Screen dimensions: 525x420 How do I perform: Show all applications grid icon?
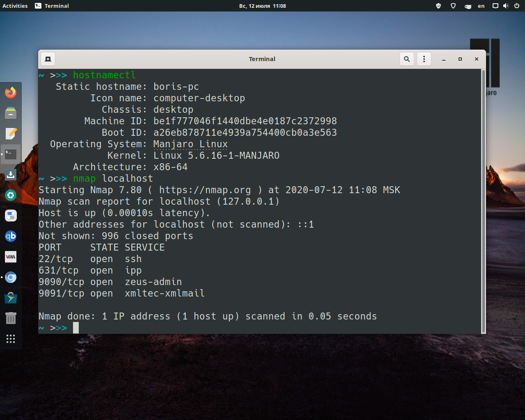pyautogui.click(x=10, y=338)
